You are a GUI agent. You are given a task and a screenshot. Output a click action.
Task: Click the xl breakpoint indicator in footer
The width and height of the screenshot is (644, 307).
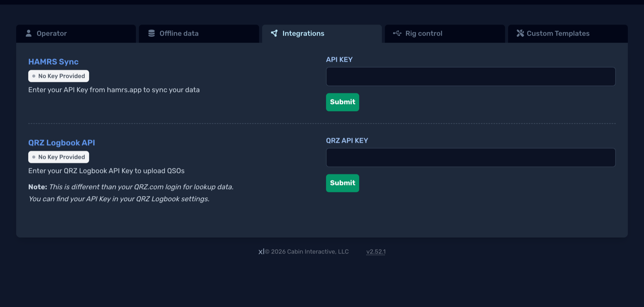pos(261,252)
